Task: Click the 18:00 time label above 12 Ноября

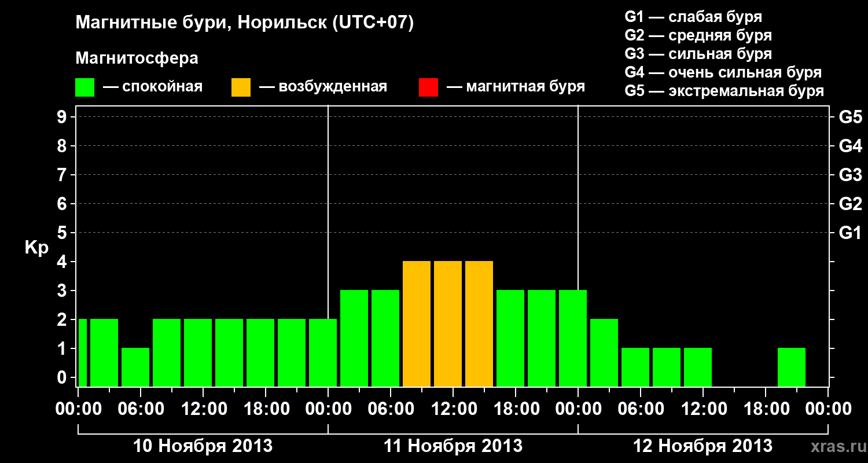Action: tap(766, 409)
